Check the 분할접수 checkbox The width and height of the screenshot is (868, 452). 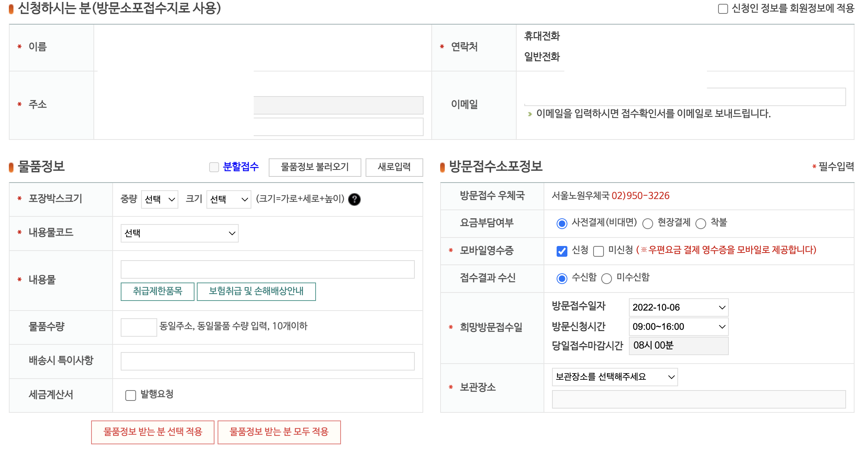click(214, 167)
